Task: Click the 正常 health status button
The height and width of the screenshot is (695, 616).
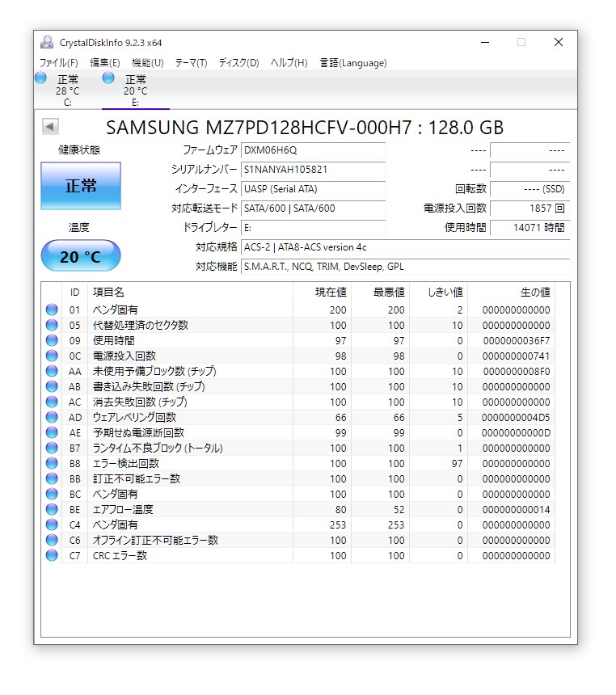Action: 81,186
